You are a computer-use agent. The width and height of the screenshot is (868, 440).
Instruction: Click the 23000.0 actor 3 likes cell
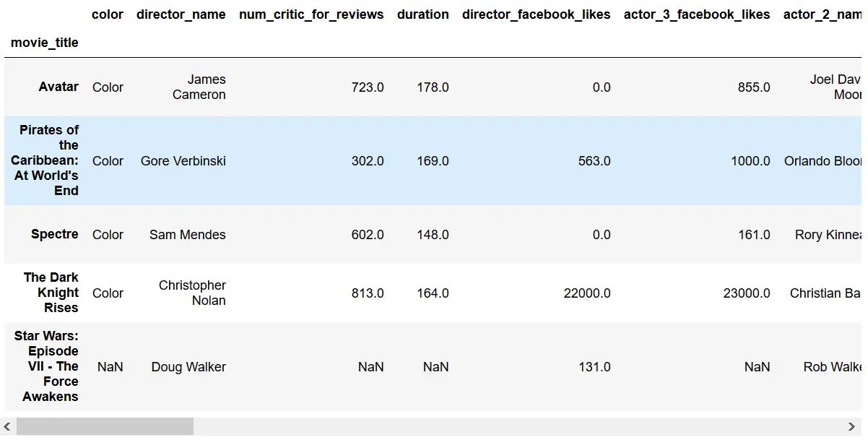tap(747, 293)
